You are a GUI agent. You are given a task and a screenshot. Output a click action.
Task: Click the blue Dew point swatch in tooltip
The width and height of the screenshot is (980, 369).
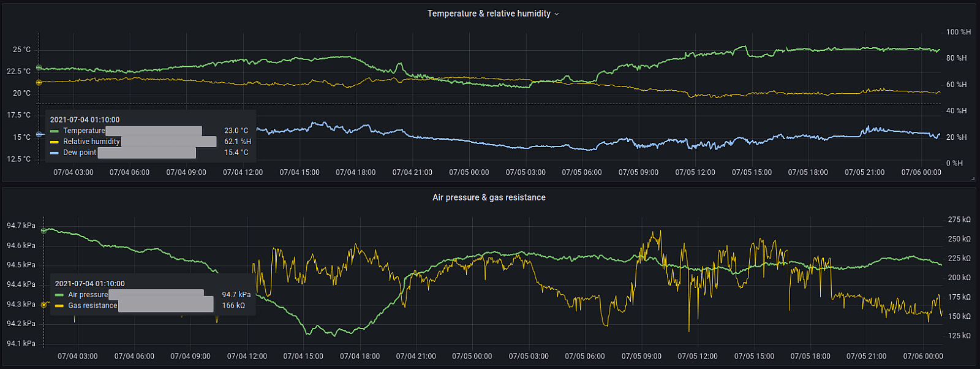point(55,153)
